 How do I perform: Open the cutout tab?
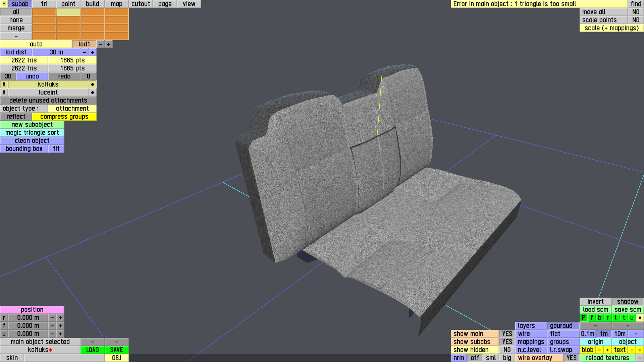(x=141, y=4)
